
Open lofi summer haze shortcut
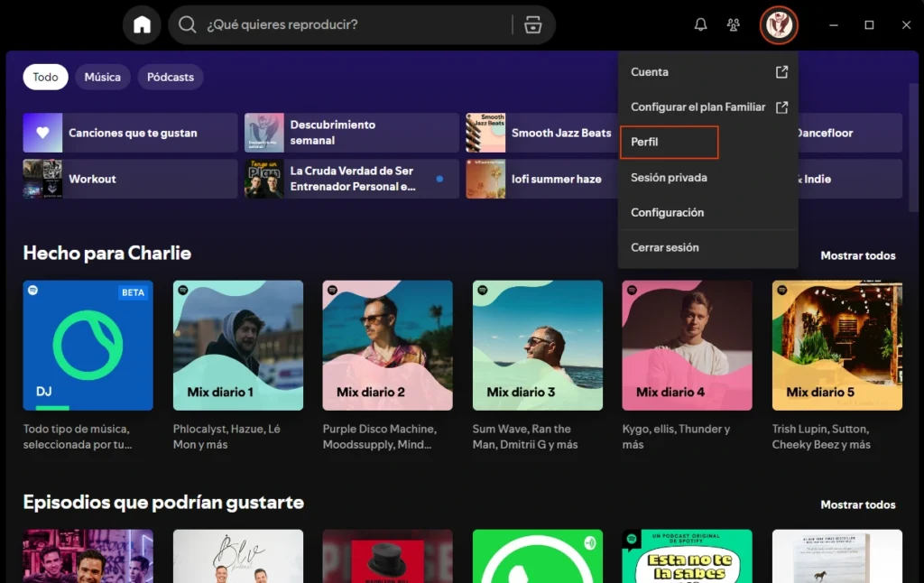pos(541,179)
